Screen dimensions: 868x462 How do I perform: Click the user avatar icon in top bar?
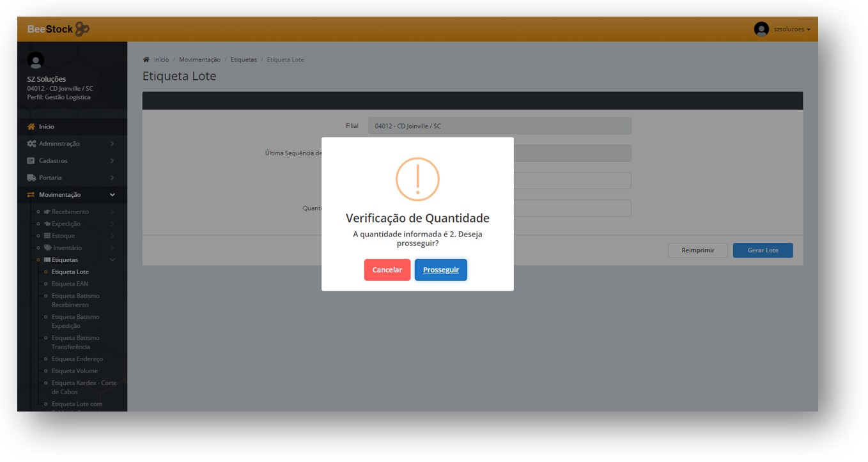(761, 29)
